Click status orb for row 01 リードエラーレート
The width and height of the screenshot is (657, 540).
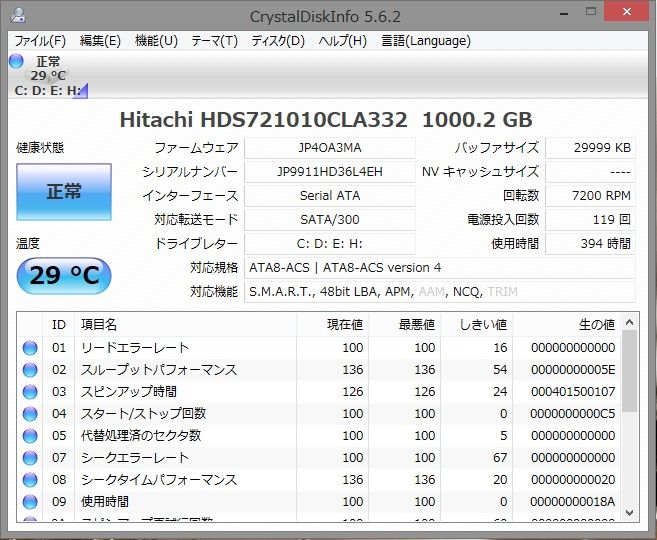click(30, 348)
